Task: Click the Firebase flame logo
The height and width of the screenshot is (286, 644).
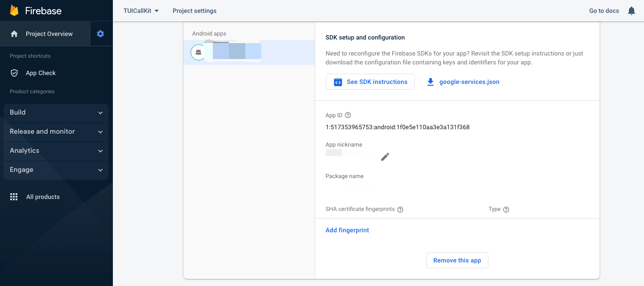Action: click(x=14, y=10)
